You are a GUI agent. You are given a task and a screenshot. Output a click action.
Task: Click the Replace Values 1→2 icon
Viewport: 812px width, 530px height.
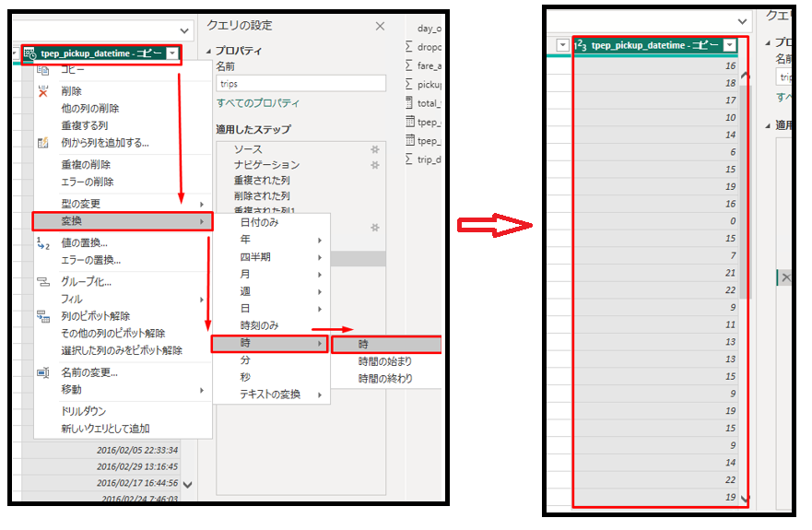click(43, 243)
